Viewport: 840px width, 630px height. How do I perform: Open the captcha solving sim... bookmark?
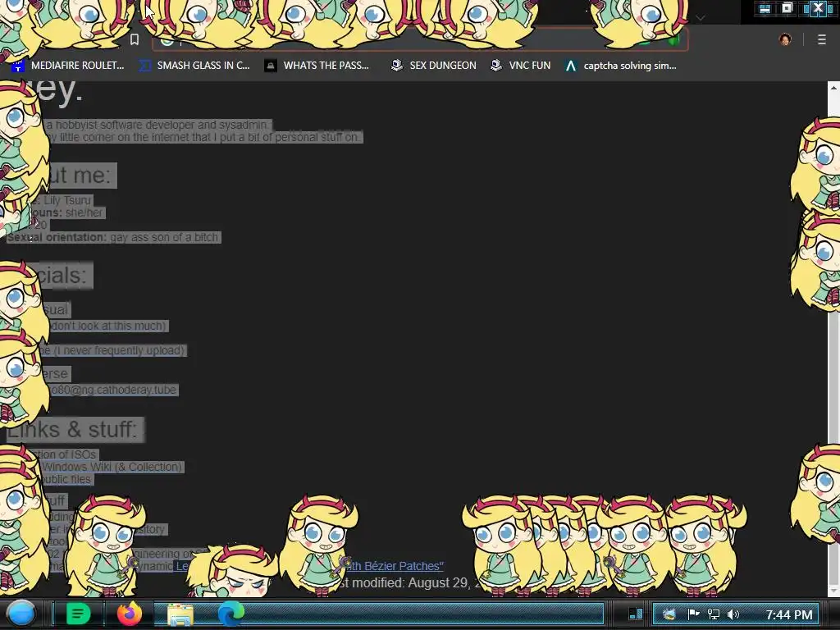[x=621, y=66]
